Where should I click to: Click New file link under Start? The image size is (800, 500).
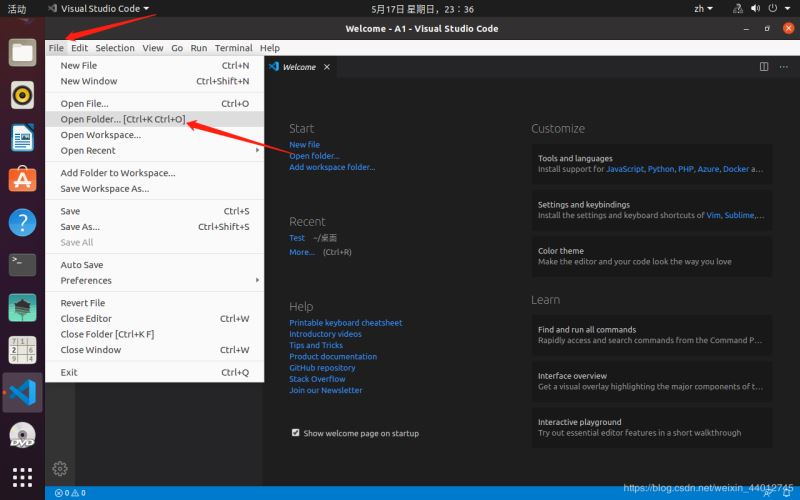305,144
